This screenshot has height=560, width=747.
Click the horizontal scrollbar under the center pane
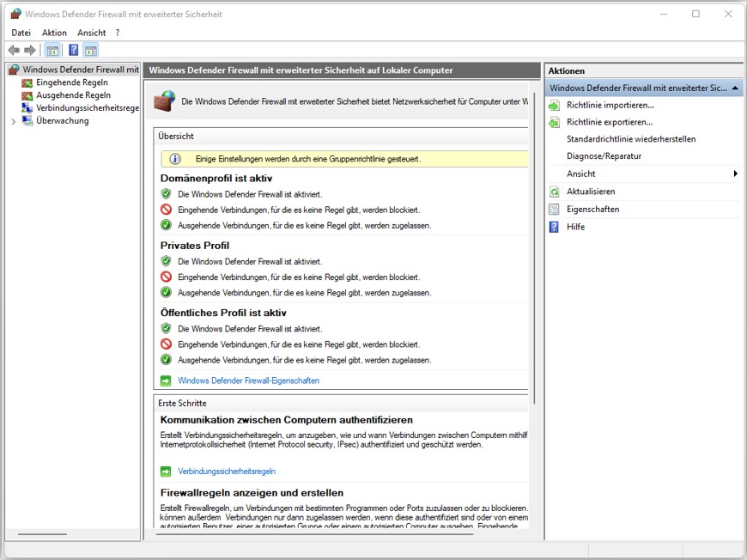click(x=314, y=534)
